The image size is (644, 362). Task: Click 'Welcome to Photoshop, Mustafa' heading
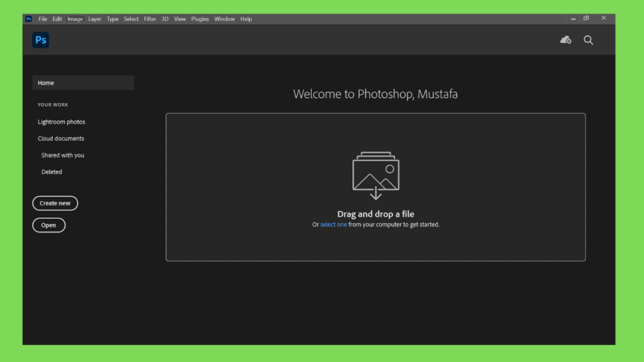(375, 94)
